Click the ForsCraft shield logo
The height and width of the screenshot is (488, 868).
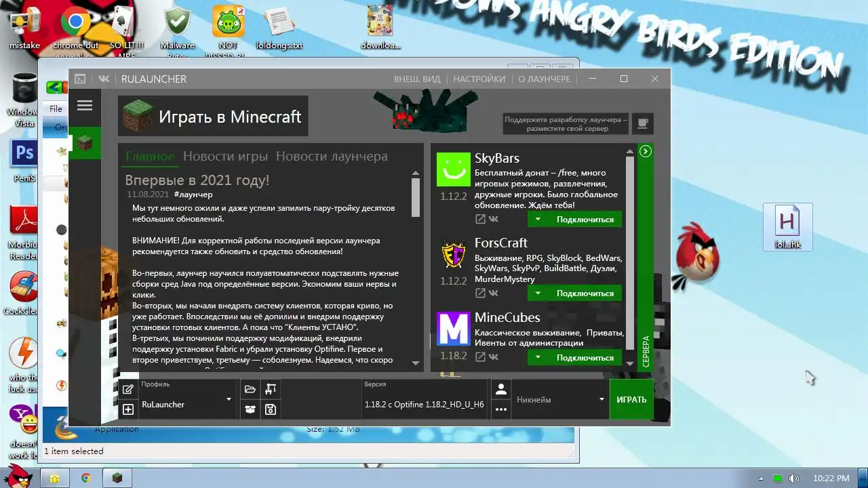[454, 254]
